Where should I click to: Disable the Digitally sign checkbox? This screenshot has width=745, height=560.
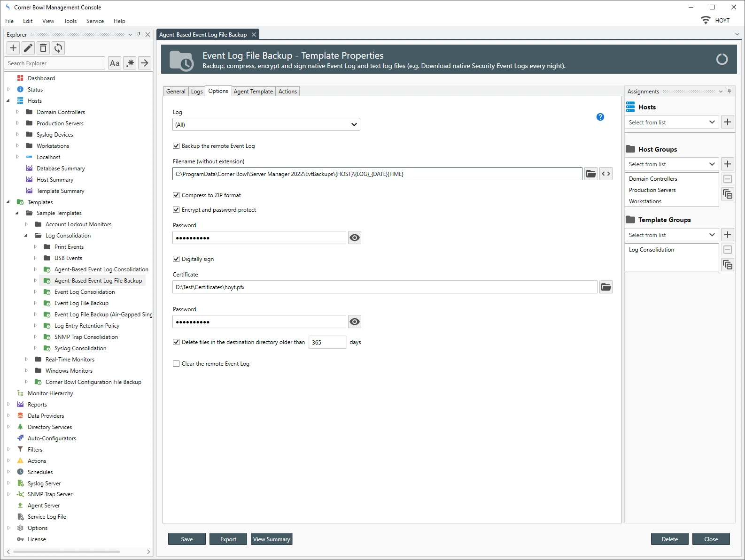coord(176,259)
